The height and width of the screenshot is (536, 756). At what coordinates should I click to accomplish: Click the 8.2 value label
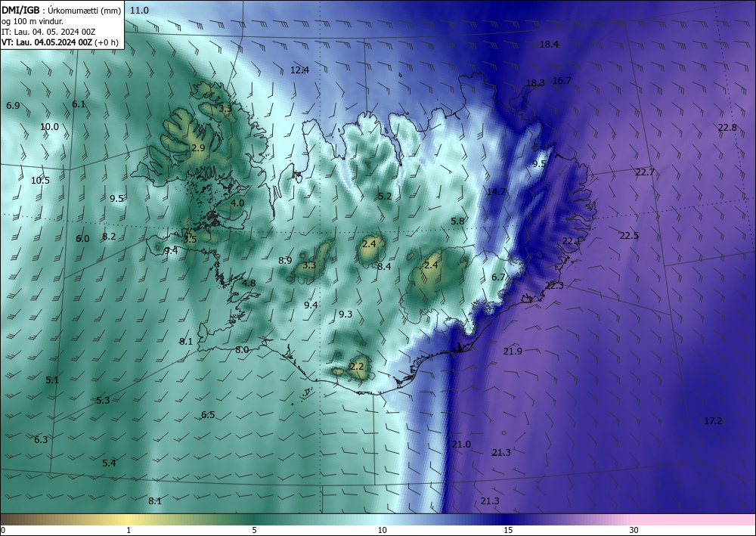(x=109, y=236)
